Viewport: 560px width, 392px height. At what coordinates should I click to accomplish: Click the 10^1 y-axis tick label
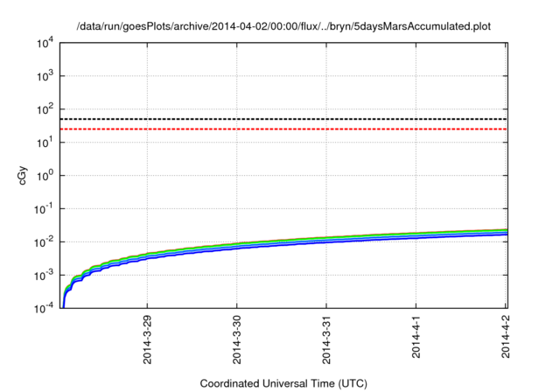coord(45,143)
